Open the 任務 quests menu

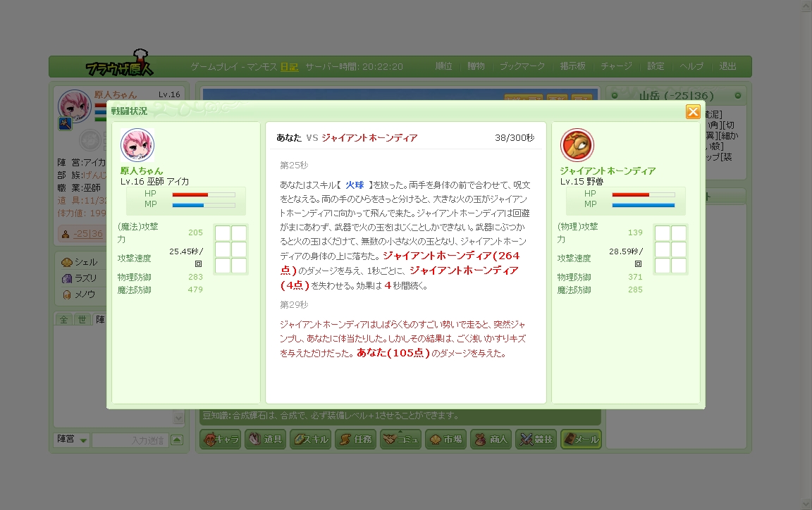[355, 439]
